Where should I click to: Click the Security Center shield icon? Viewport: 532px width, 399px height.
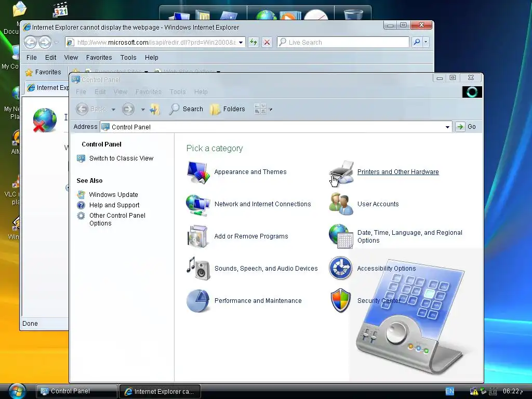[x=340, y=301]
